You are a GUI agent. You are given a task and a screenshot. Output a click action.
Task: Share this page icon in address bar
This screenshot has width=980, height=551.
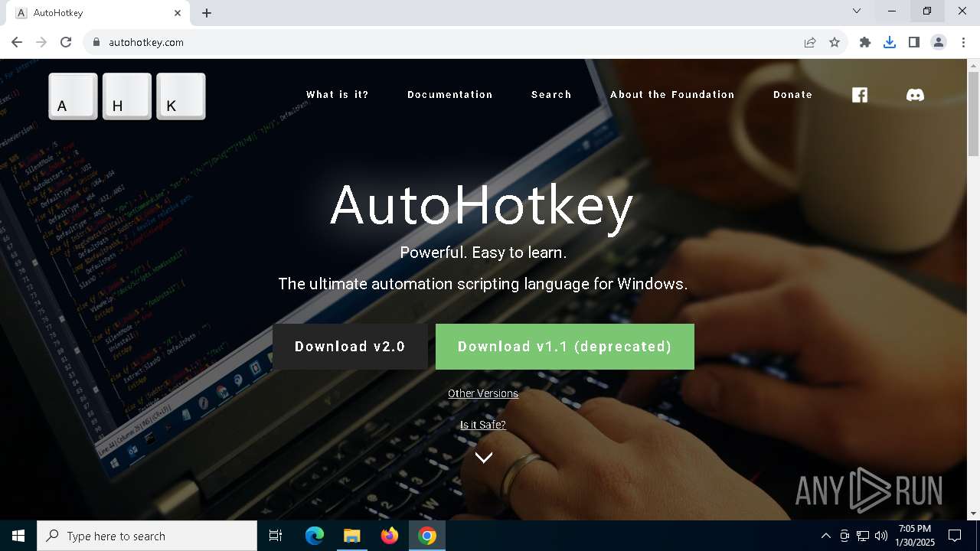tap(810, 42)
